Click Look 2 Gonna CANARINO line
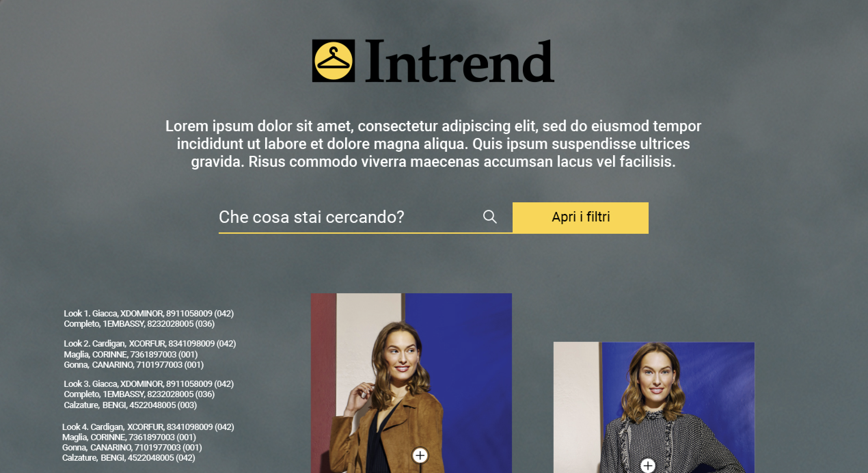This screenshot has height=473, width=868. [x=134, y=365]
